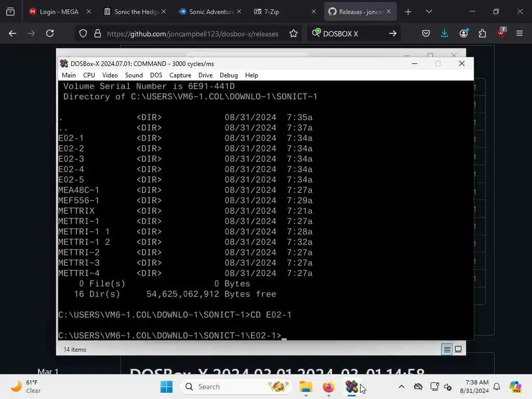Click the taskbar Search box
The width and height of the screenshot is (532, 399).
point(236,387)
